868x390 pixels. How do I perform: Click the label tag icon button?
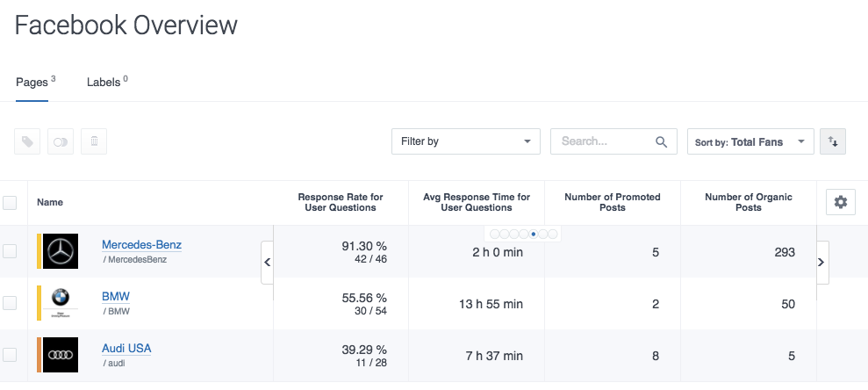pyautogui.click(x=27, y=141)
